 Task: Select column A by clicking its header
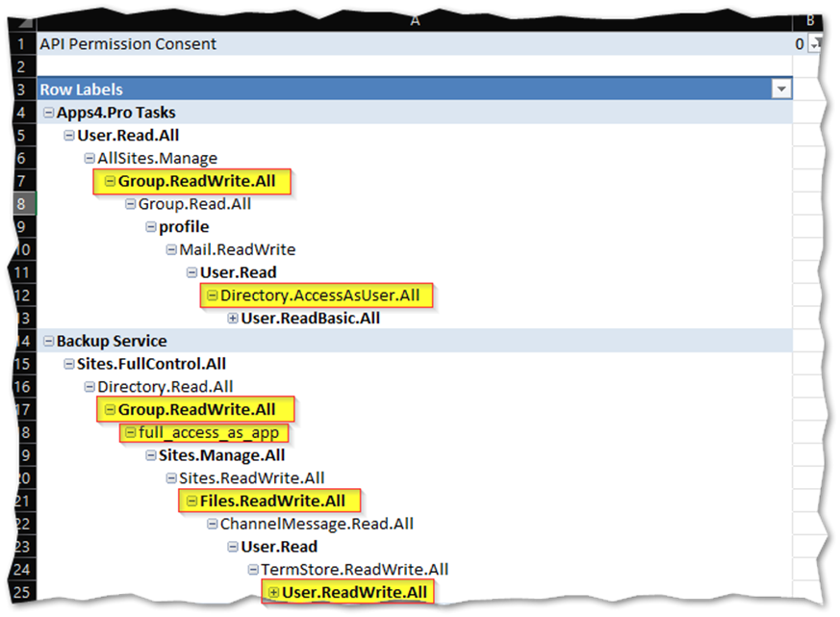pos(415,21)
